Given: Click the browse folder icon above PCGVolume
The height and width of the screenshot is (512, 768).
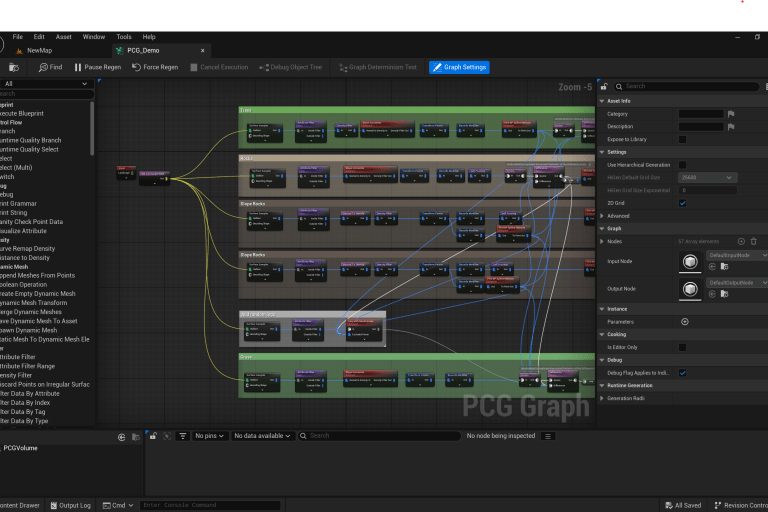Looking at the screenshot, I should (136, 437).
